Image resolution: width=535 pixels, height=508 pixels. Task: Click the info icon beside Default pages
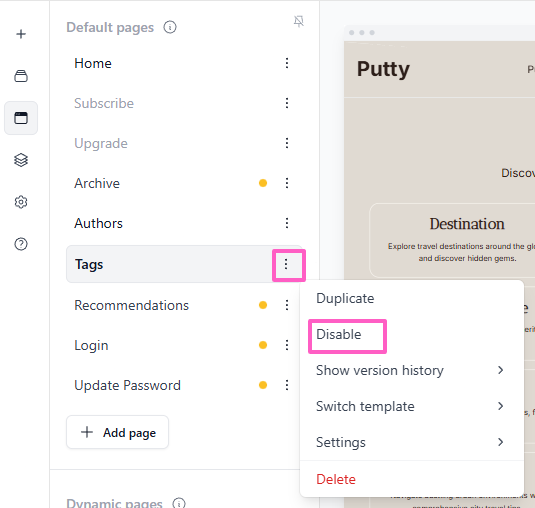pos(170,27)
